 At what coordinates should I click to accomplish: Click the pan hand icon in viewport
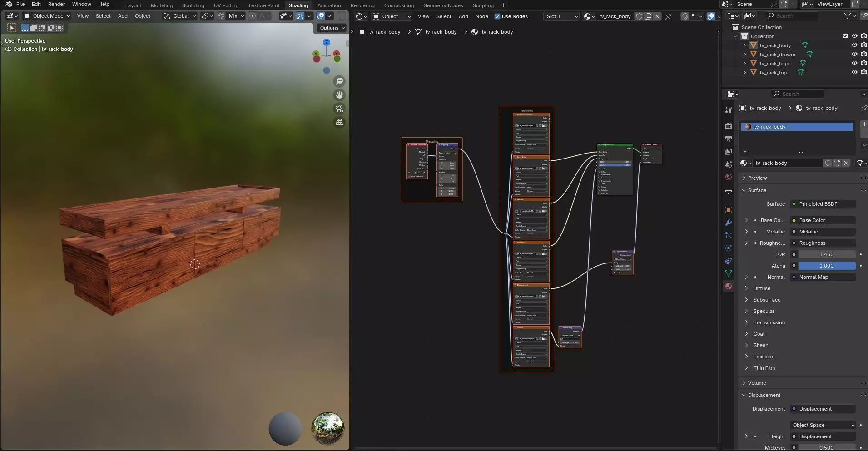point(339,95)
